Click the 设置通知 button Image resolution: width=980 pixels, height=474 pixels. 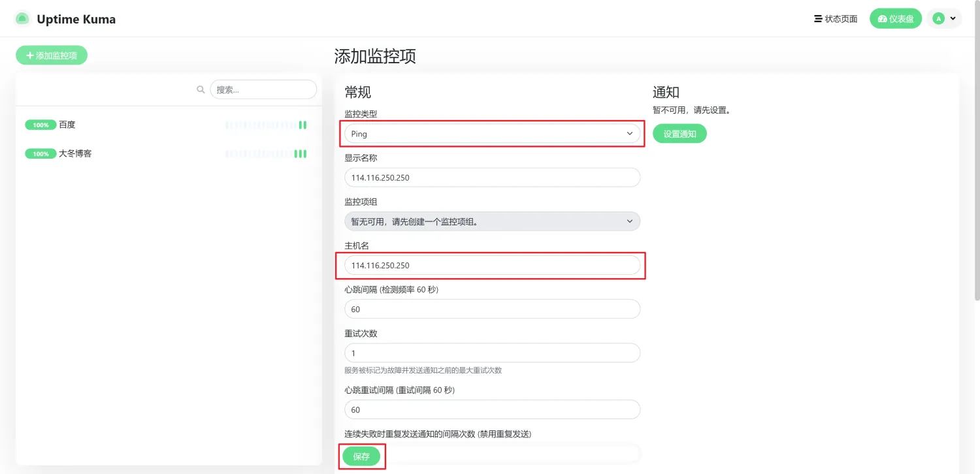pyautogui.click(x=679, y=134)
